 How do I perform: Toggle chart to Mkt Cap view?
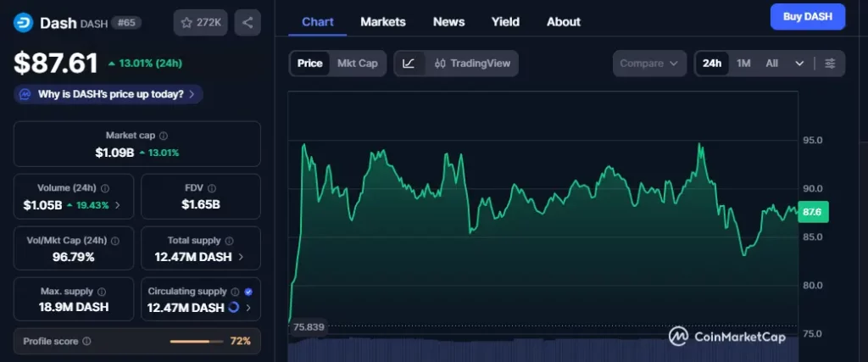click(357, 64)
